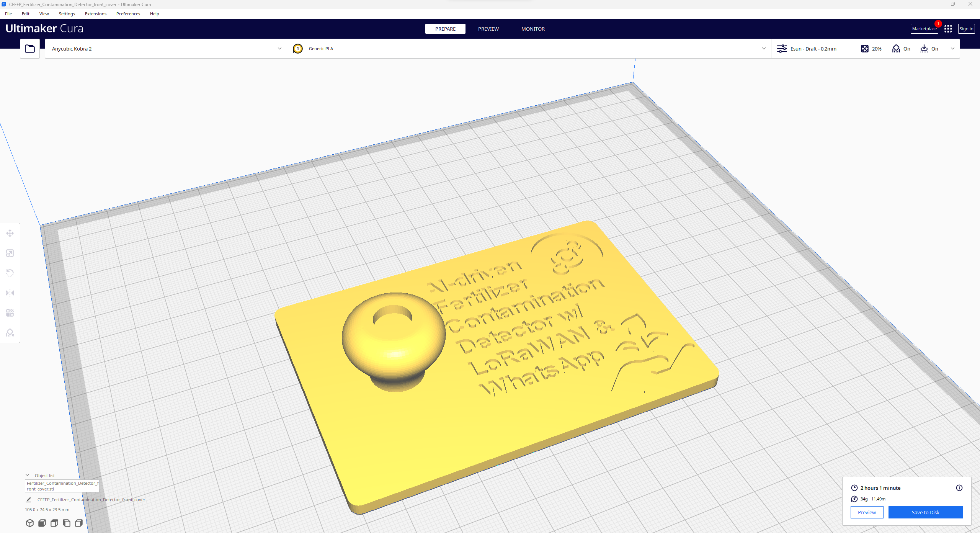Click the open file folder icon
Screen dimensions: 980x533
click(30, 49)
